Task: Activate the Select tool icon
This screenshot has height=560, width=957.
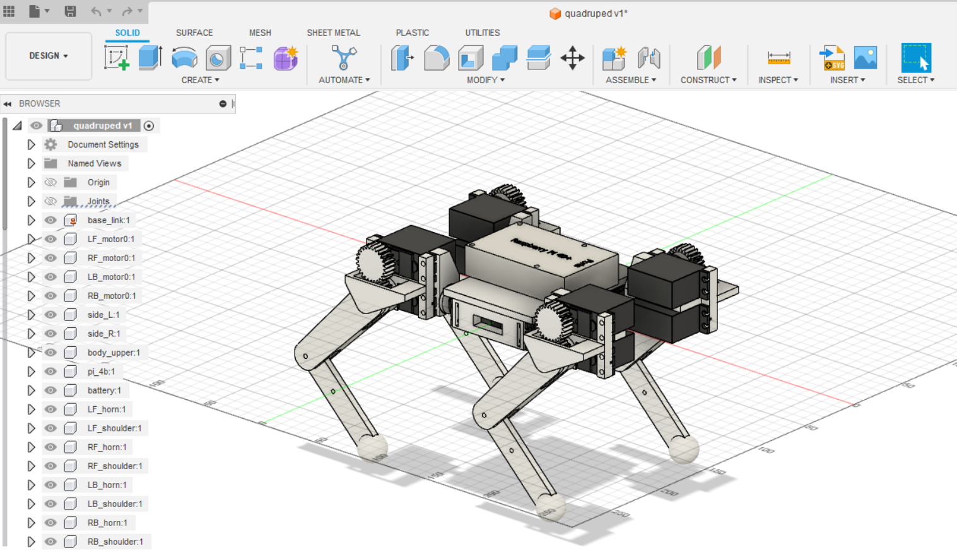Action: tap(916, 58)
